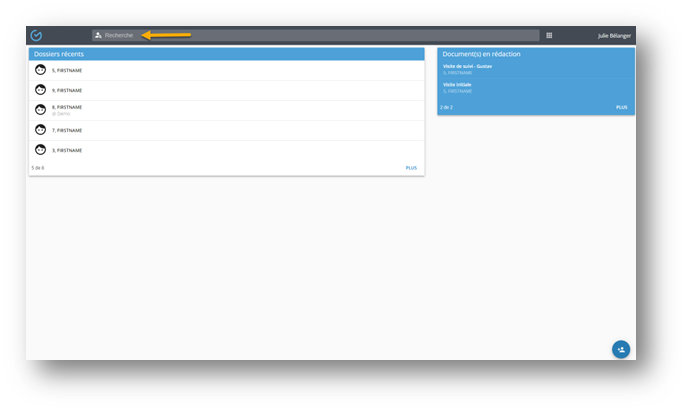Open the apps grid menu icon
This screenshot has width=688, height=412.
pyautogui.click(x=549, y=35)
